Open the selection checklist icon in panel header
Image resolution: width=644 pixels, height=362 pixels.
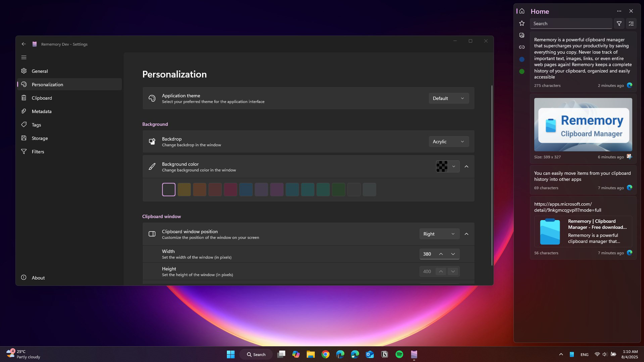(631, 23)
